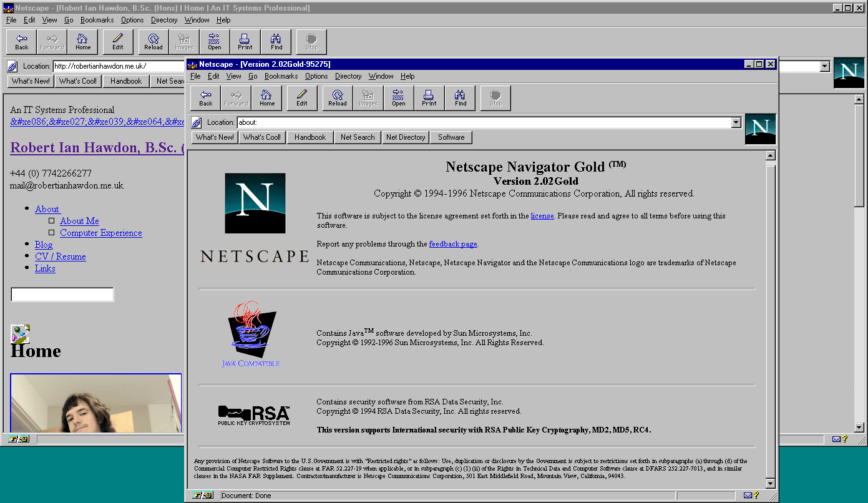Click the mail envelope icon in front status bar

(748, 496)
